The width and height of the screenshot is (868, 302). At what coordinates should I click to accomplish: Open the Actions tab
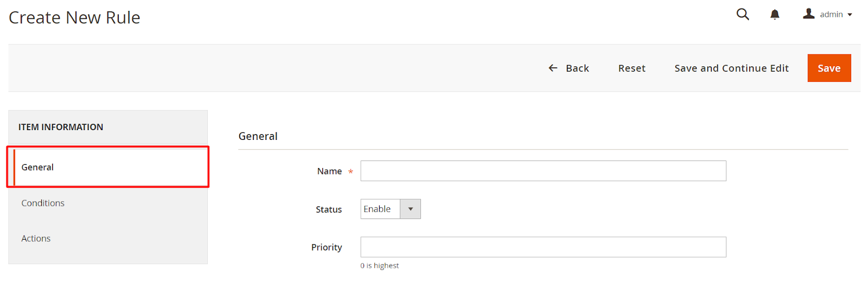[36, 239]
